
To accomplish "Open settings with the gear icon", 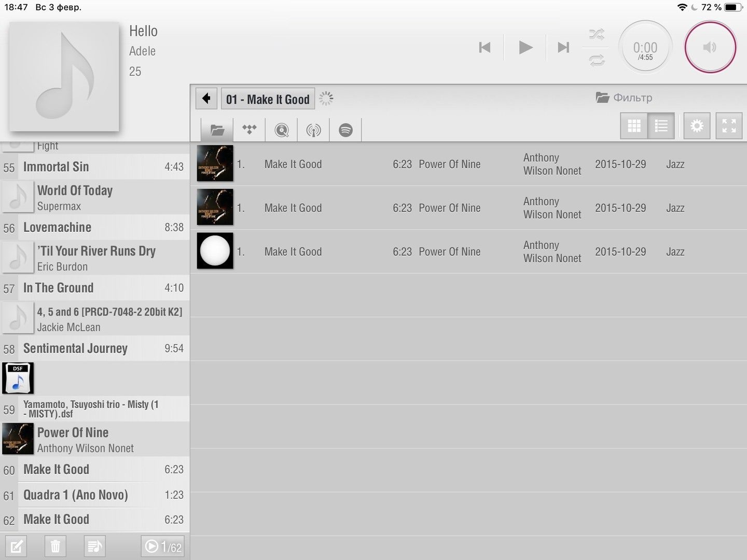I will pos(697,125).
